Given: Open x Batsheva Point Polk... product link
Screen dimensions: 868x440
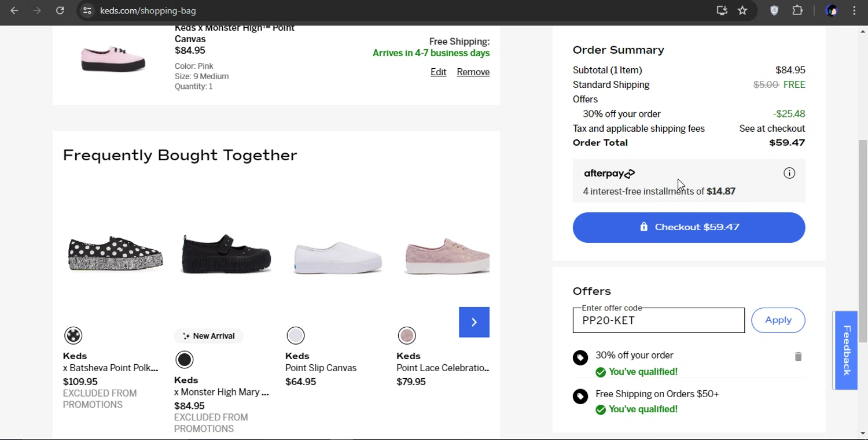Looking at the screenshot, I should pyautogui.click(x=111, y=368).
